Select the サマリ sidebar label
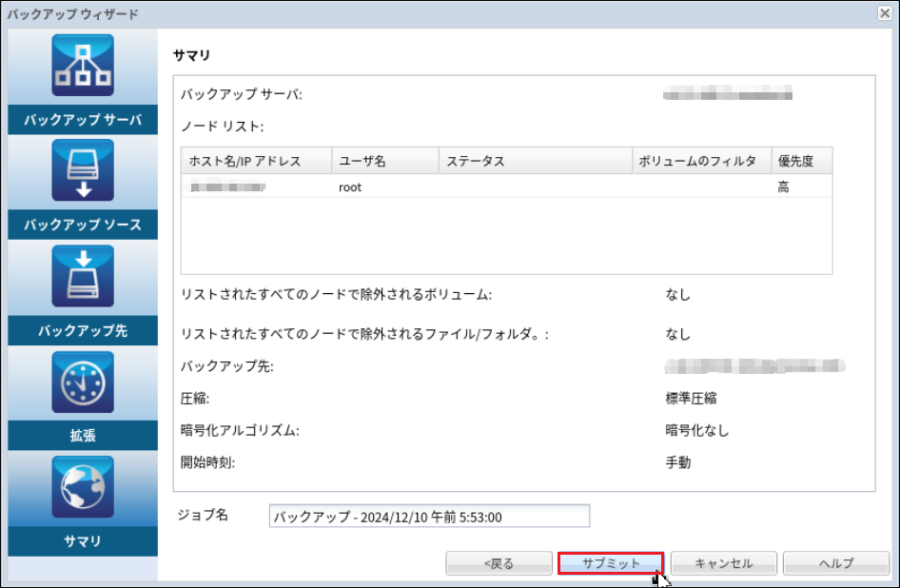Screen dimensions: 900x588 (x=83, y=541)
